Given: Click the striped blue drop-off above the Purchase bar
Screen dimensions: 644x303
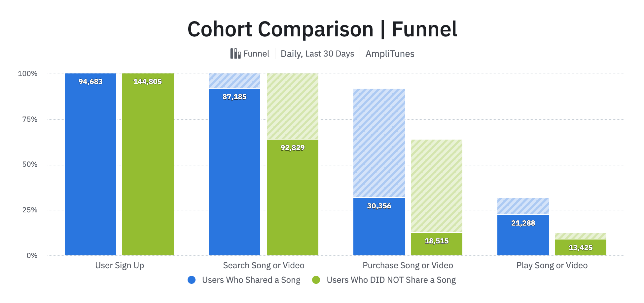Looking at the screenshot, I should tap(379, 143).
